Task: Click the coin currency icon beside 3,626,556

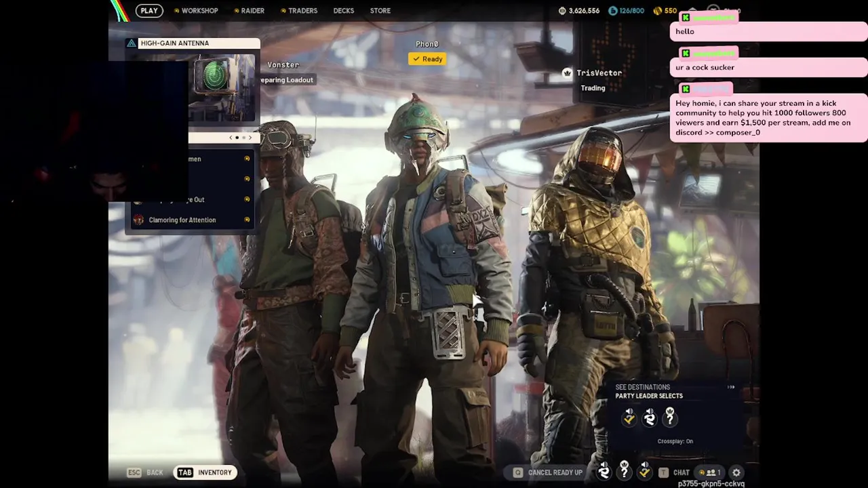Action: [562, 11]
